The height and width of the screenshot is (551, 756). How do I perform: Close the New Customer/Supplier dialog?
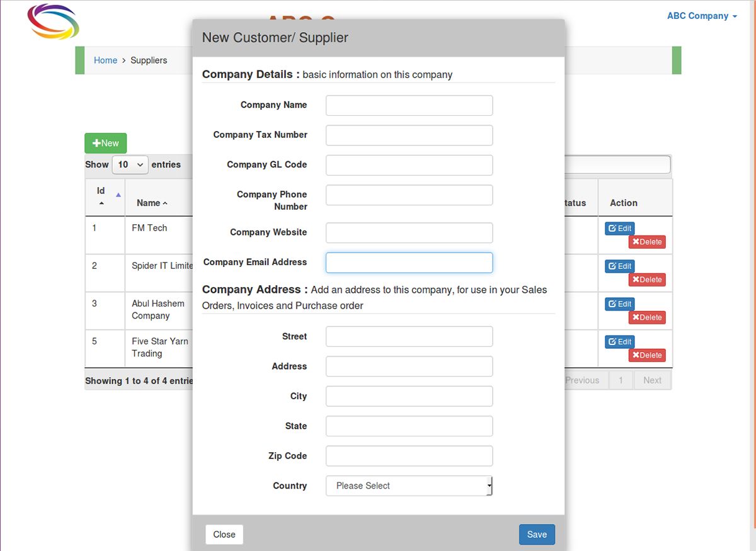pyautogui.click(x=224, y=535)
